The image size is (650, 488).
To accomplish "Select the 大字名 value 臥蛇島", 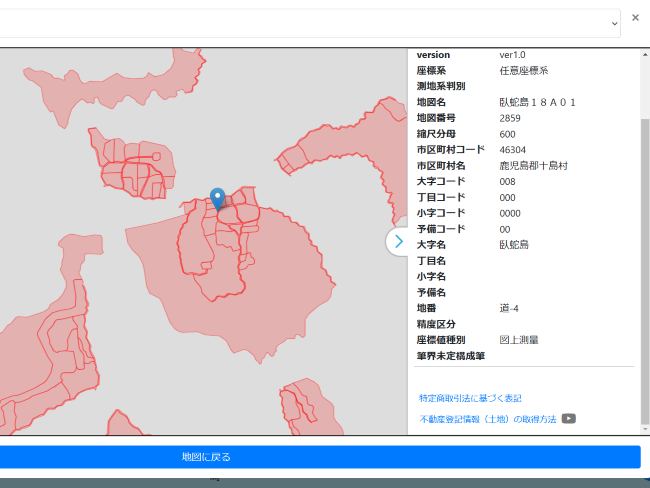I will pyautogui.click(x=514, y=245).
